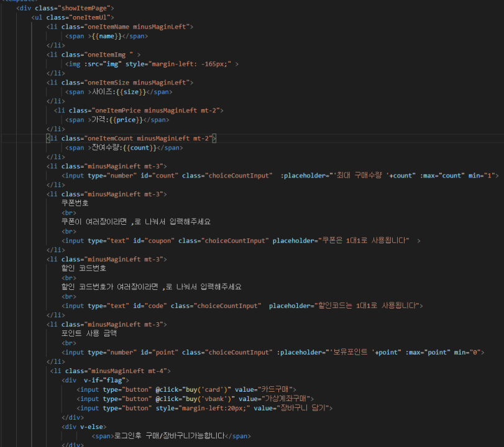504x447 pixels.
Task: Click the :src="img" attribute
Action: point(103,64)
